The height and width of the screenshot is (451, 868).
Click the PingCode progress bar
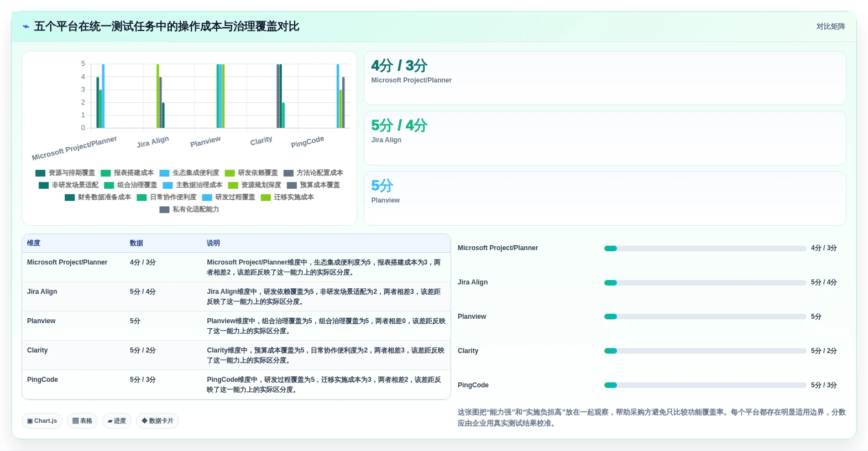click(x=705, y=385)
